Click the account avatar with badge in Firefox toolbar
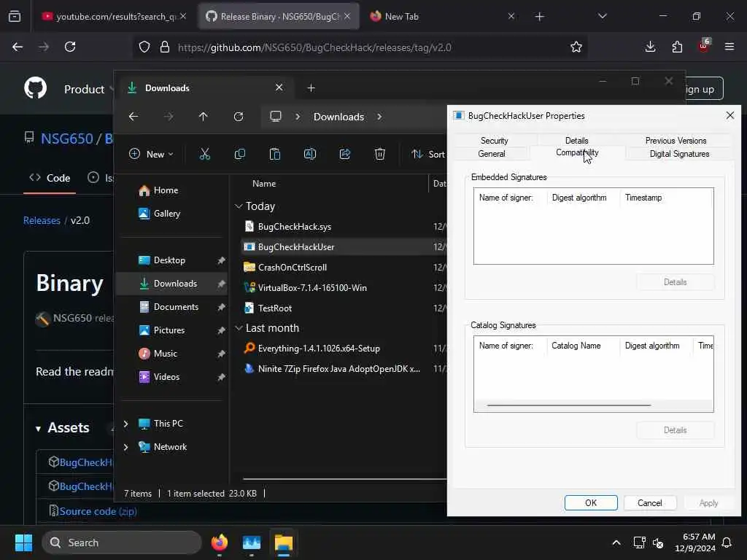 pyautogui.click(x=704, y=46)
